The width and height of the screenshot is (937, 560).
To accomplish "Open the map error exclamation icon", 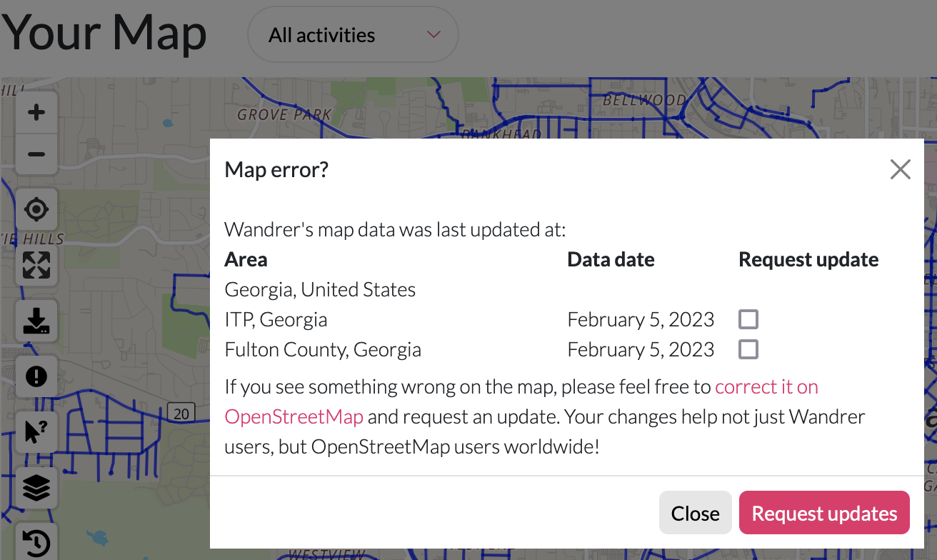I will point(36,376).
